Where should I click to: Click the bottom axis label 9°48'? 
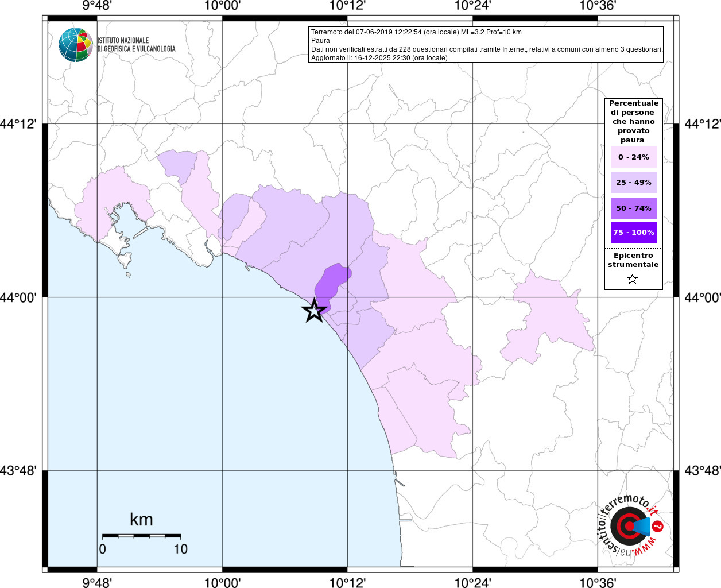pos(97,582)
